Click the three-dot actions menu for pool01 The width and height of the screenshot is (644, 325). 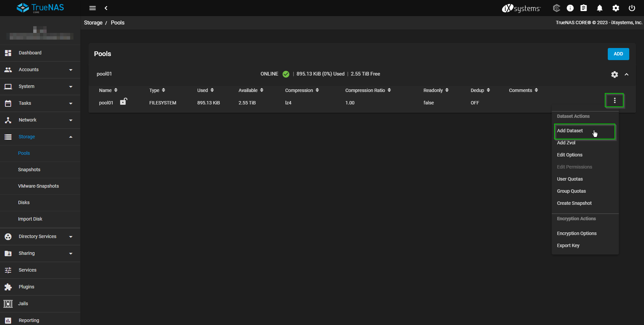(x=614, y=100)
